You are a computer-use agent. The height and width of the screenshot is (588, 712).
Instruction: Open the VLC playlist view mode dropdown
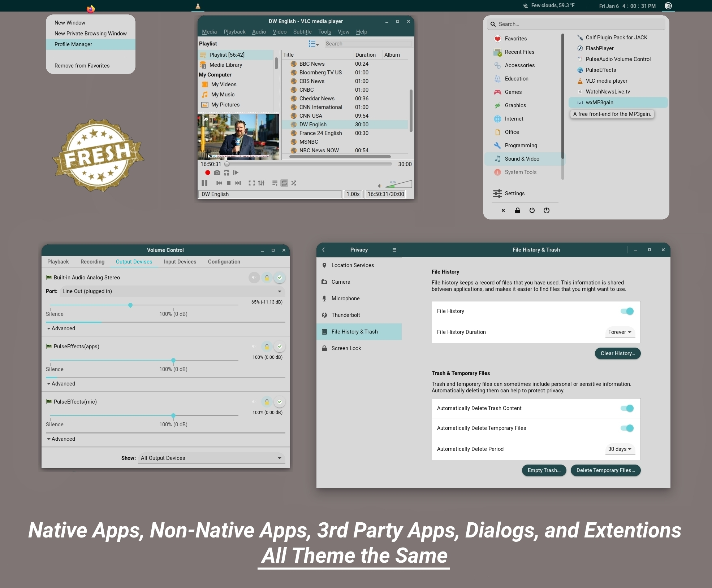pyautogui.click(x=313, y=44)
